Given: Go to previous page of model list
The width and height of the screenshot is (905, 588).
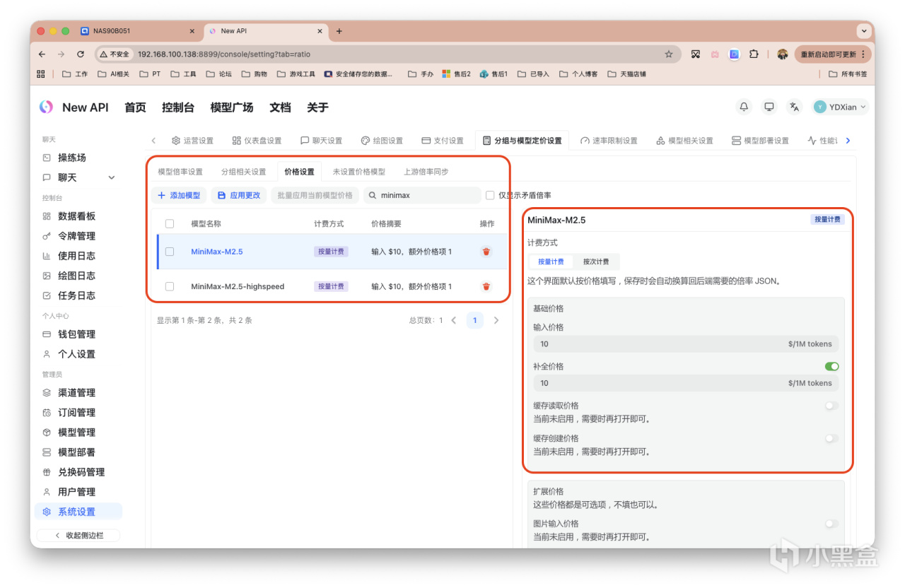Looking at the screenshot, I should click(454, 320).
